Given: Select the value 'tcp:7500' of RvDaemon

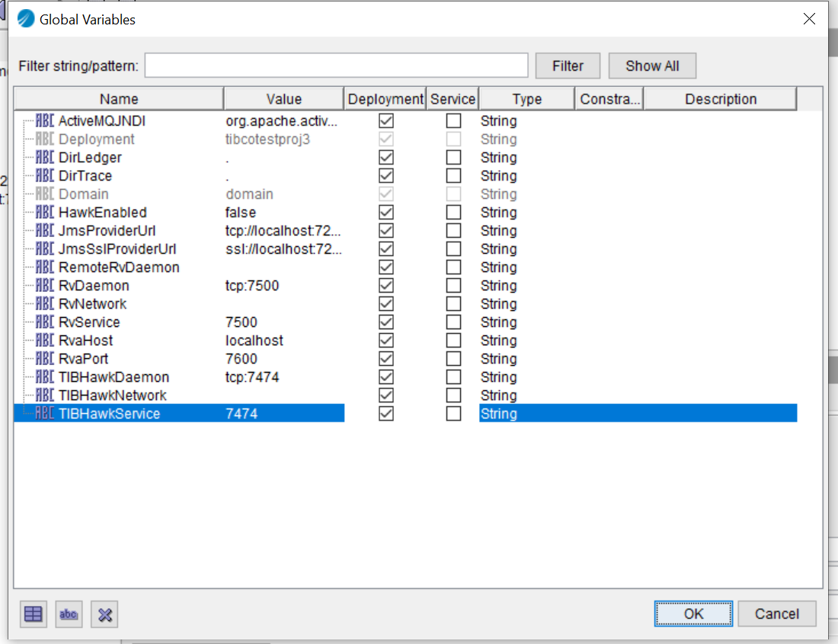Looking at the screenshot, I should [252, 285].
